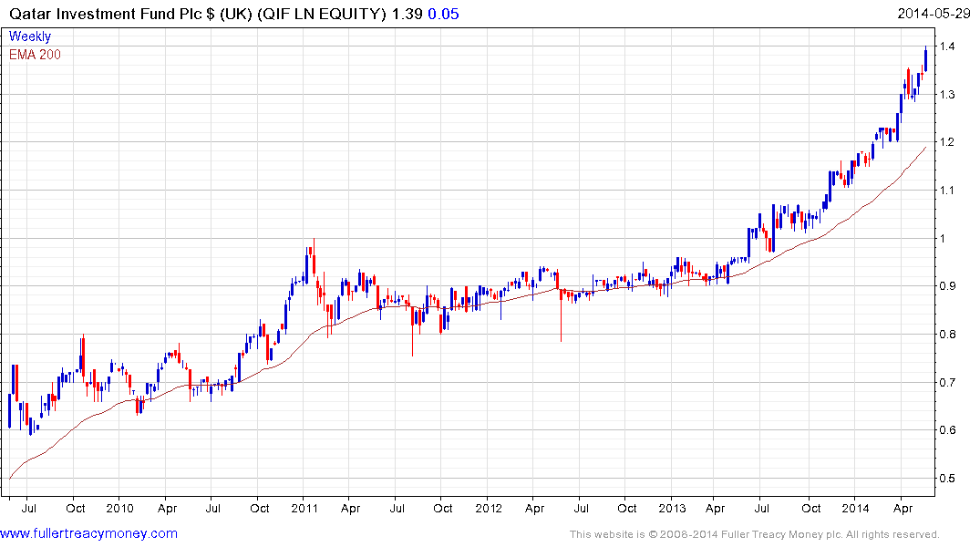
Task: Select the x-axis label 2011
Action: coord(304,508)
